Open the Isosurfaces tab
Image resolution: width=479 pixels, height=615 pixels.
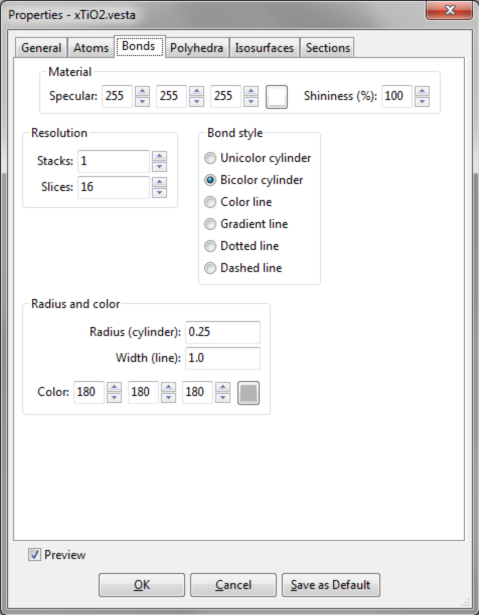pyautogui.click(x=264, y=48)
